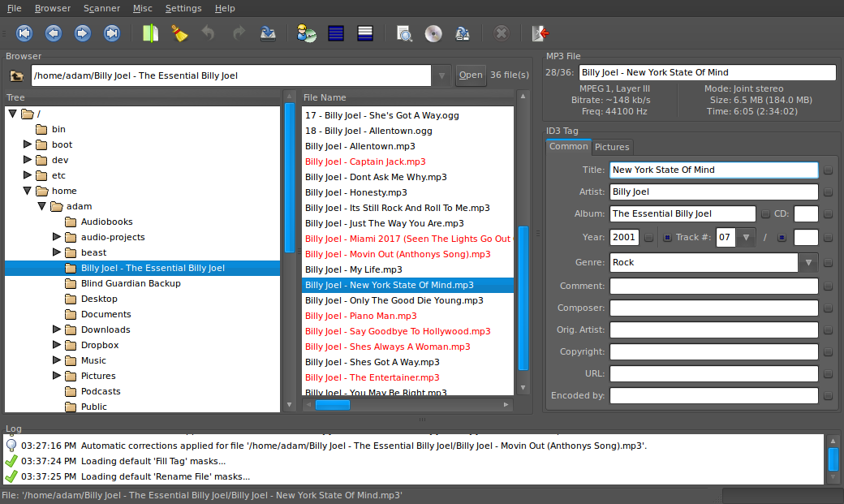Number tracks sequentially button before Track #
Image resolution: width=844 pixels, height=504 pixels.
667,238
